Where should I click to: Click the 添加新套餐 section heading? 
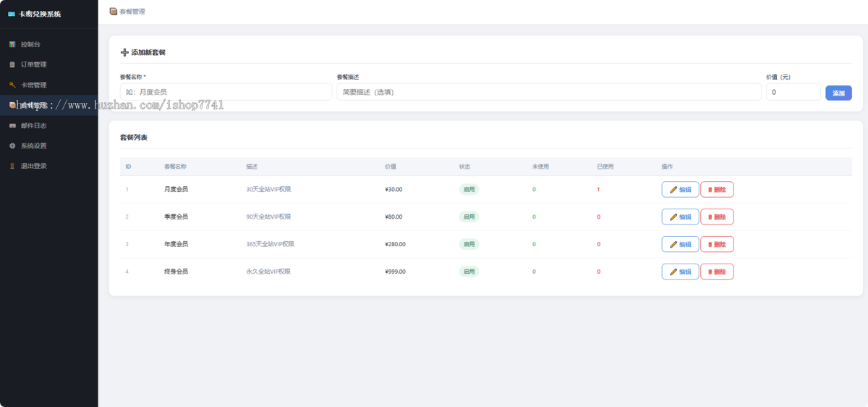click(x=148, y=53)
